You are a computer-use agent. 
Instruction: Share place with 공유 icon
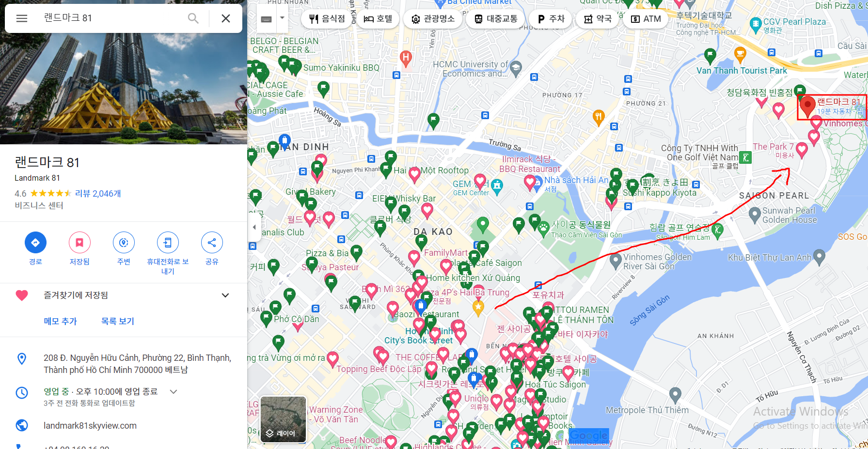click(x=212, y=243)
